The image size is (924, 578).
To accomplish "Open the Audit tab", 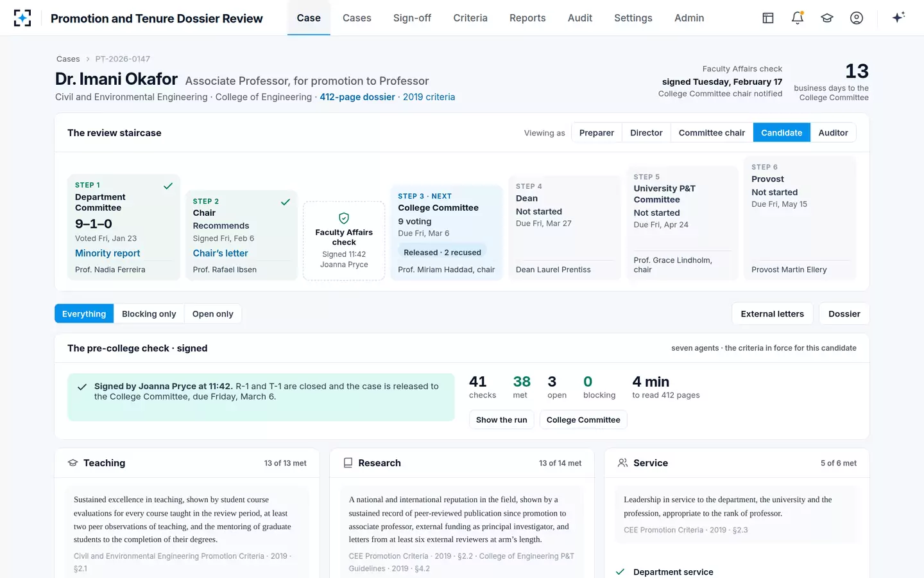I will 580,18.
